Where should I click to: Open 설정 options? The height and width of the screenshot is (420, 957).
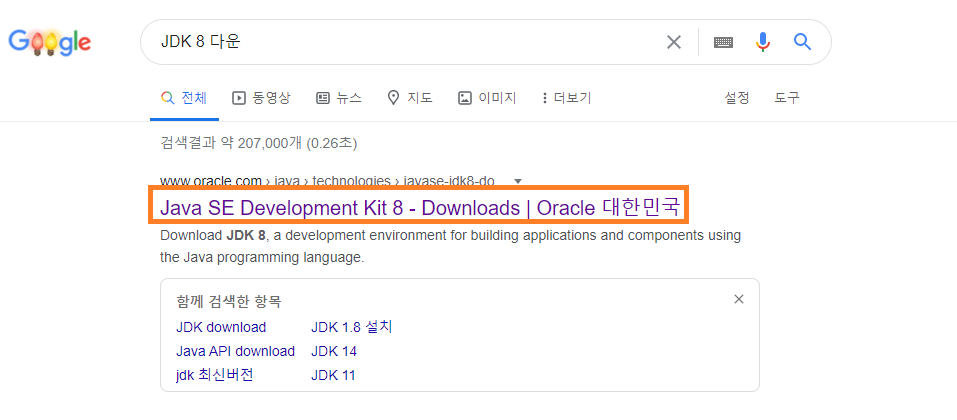[737, 98]
